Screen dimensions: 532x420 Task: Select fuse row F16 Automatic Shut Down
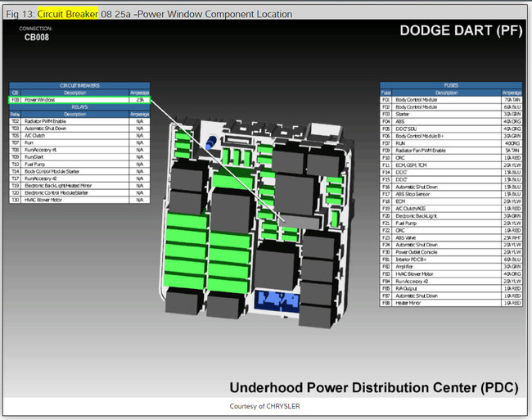click(451, 187)
